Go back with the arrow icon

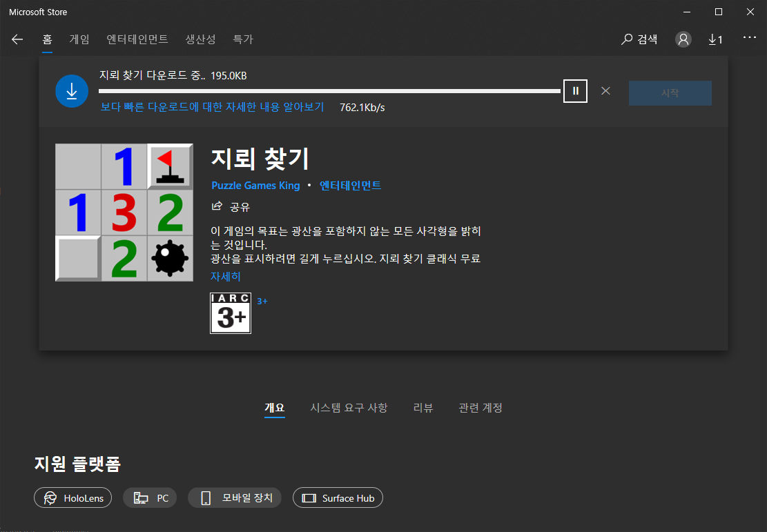18,39
